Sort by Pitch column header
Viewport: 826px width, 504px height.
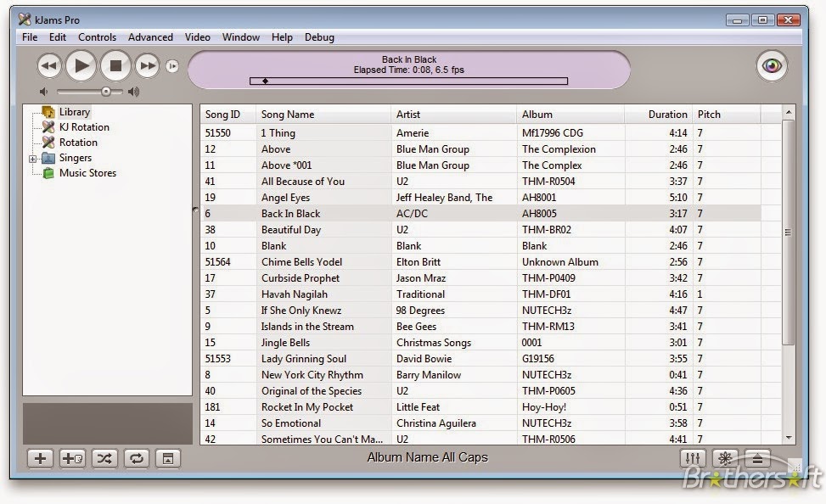(726, 115)
